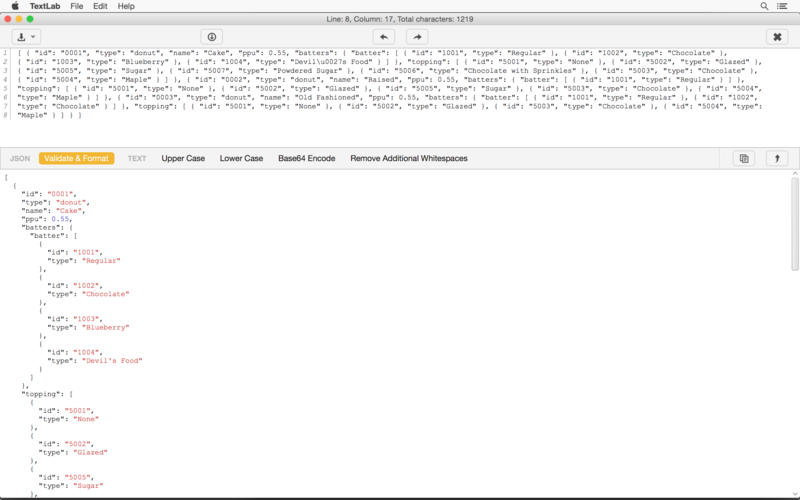The width and height of the screenshot is (800, 500).
Task: Open the Edit menu
Action: point(100,6)
